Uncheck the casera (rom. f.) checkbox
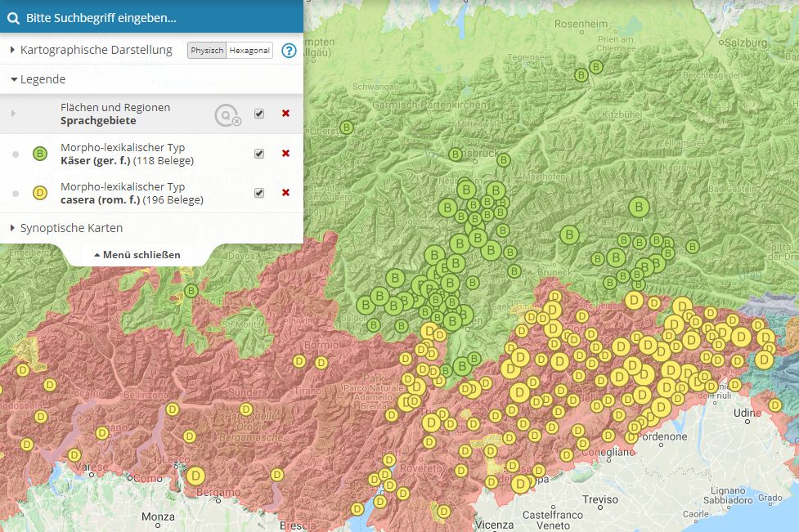This screenshot has height=532, width=799. [x=259, y=193]
